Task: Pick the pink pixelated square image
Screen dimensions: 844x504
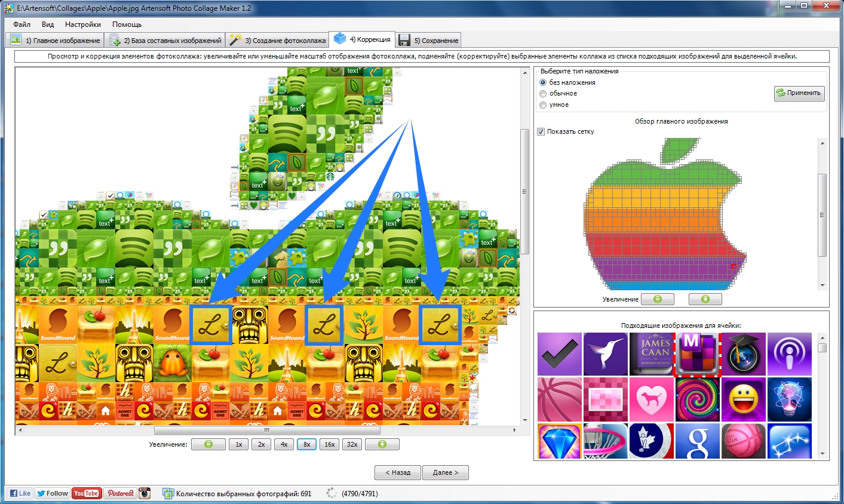Action: pos(606,399)
